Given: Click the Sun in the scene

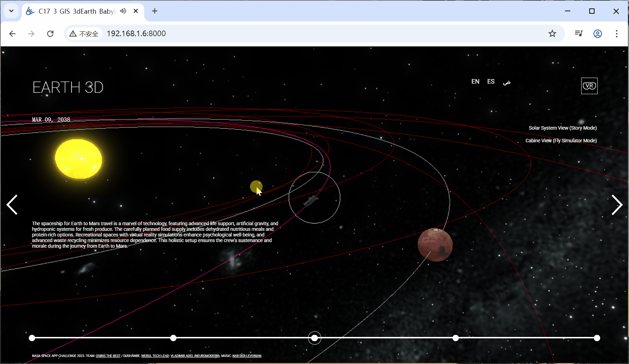Looking at the screenshot, I should pos(79,158).
